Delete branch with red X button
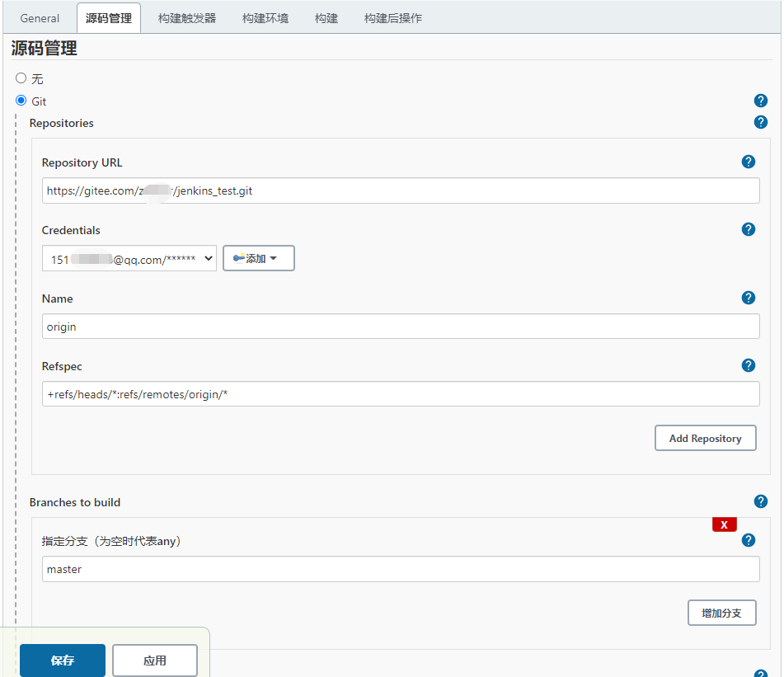The width and height of the screenshot is (784, 677). coord(724,524)
